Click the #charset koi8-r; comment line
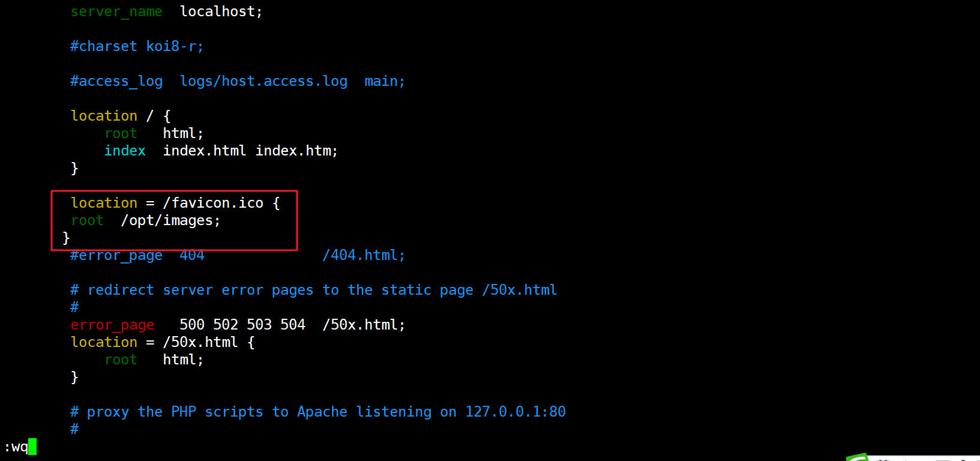This screenshot has width=980, height=461. [x=137, y=46]
